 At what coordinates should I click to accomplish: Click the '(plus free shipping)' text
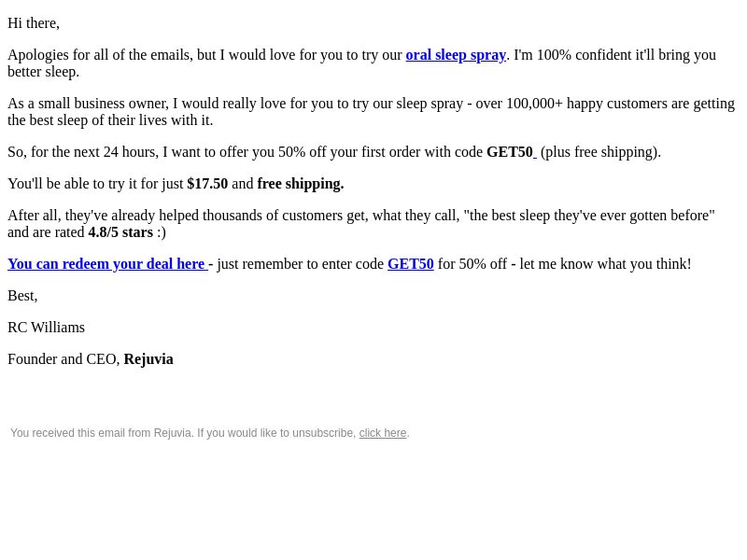[600, 152]
